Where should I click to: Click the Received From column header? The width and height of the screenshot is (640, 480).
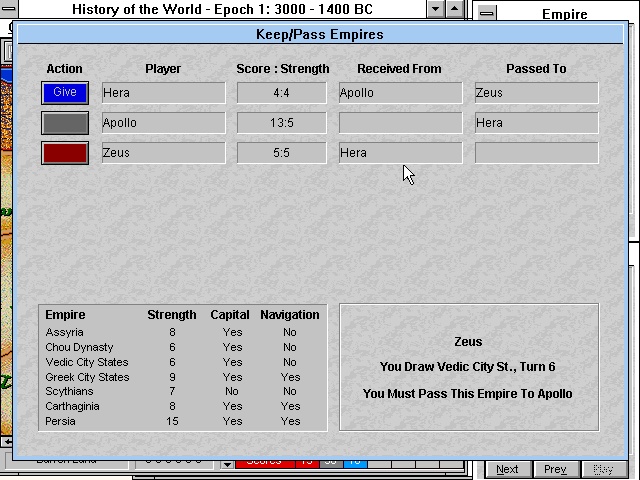coord(400,69)
